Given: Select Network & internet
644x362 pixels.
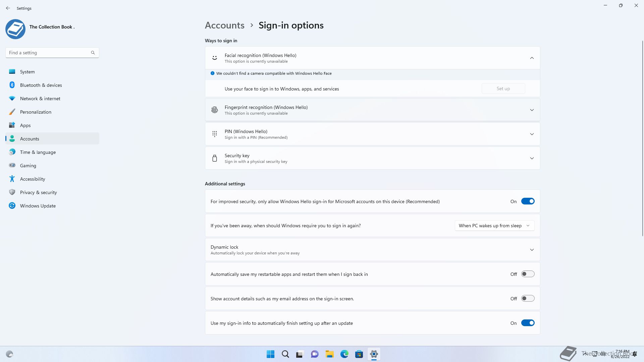Looking at the screenshot, I should [x=52, y=99].
